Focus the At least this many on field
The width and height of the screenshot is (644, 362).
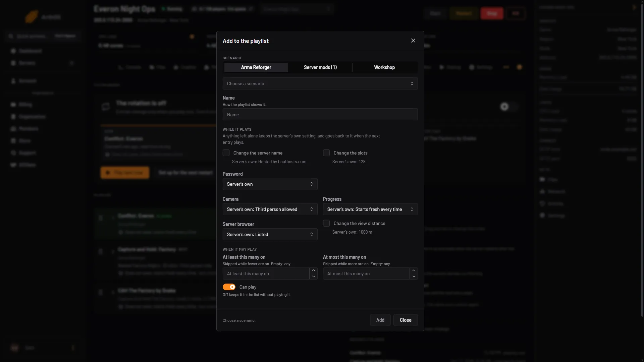[266, 274]
